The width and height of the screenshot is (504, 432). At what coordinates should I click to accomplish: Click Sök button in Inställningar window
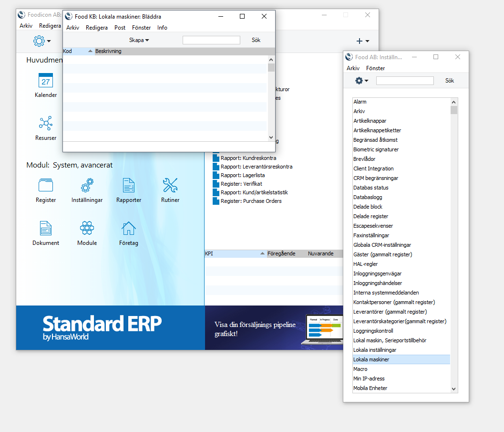449,81
